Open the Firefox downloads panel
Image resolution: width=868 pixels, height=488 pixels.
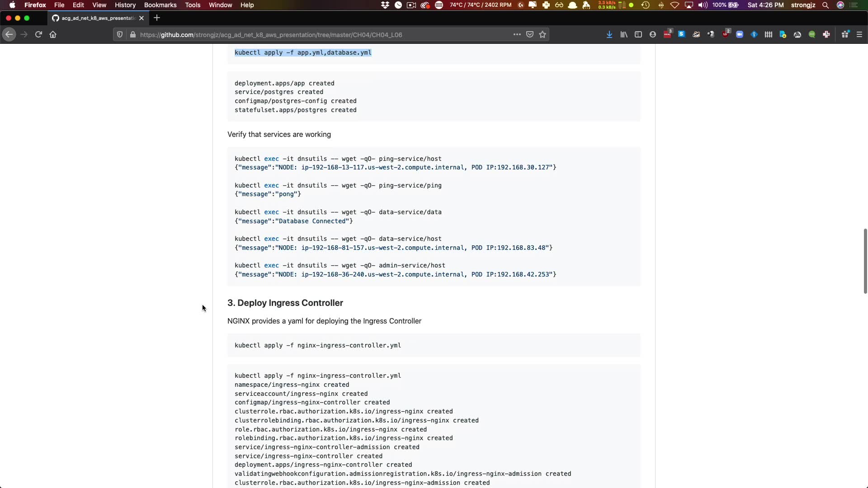click(609, 34)
